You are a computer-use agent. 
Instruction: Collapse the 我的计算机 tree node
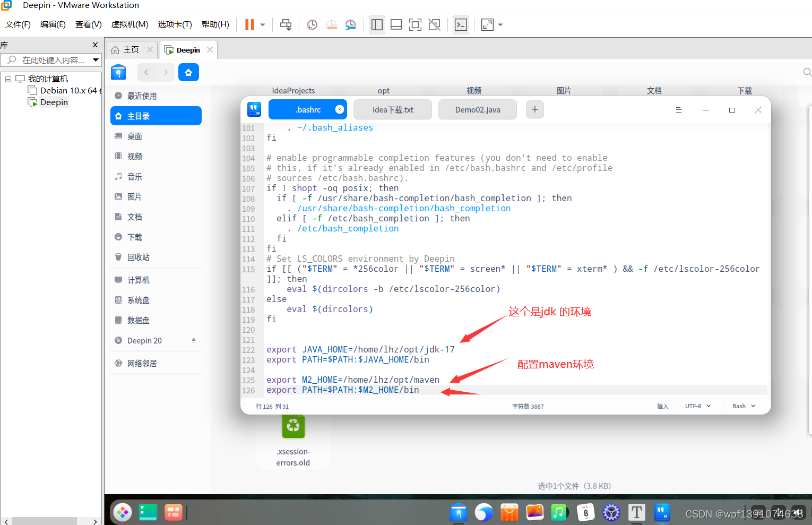pos(8,79)
